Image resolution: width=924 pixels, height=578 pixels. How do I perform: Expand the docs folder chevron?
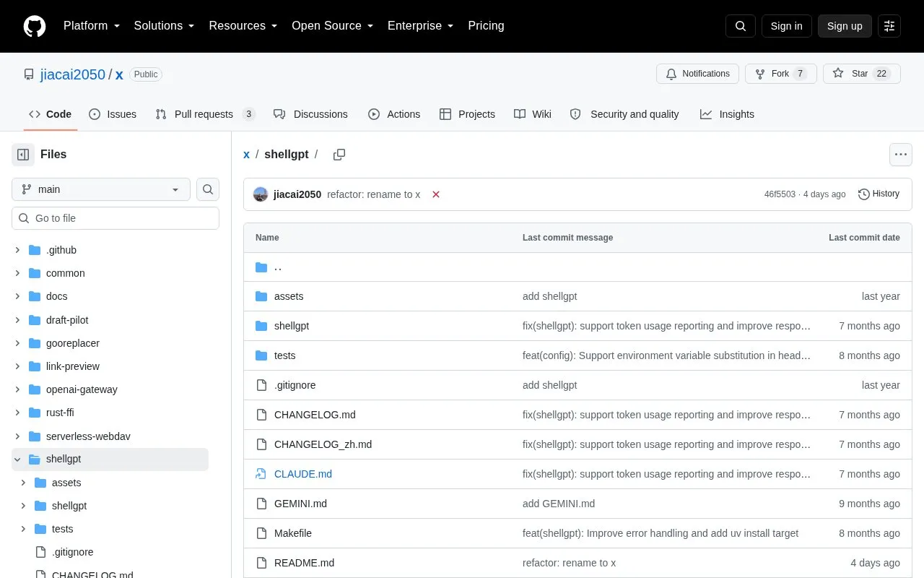point(17,296)
